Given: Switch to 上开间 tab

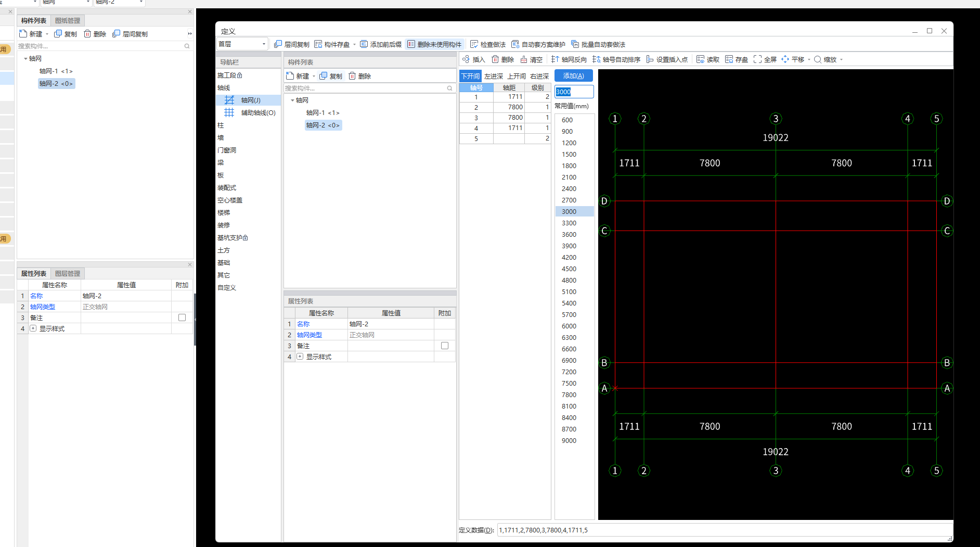Looking at the screenshot, I should 517,76.
